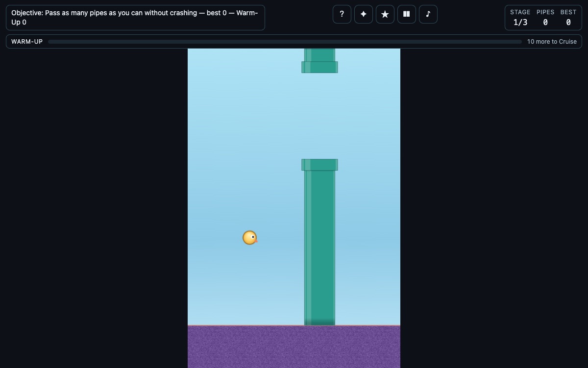Click the BEST score counter
The width and height of the screenshot is (588, 368).
[x=568, y=18]
